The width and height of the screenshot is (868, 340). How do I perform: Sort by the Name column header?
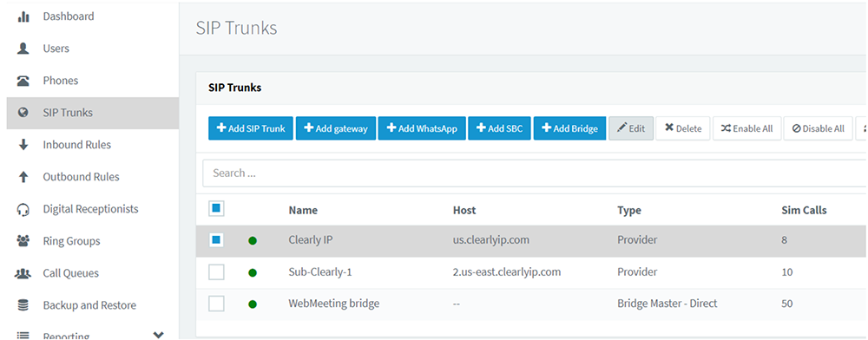click(x=303, y=210)
